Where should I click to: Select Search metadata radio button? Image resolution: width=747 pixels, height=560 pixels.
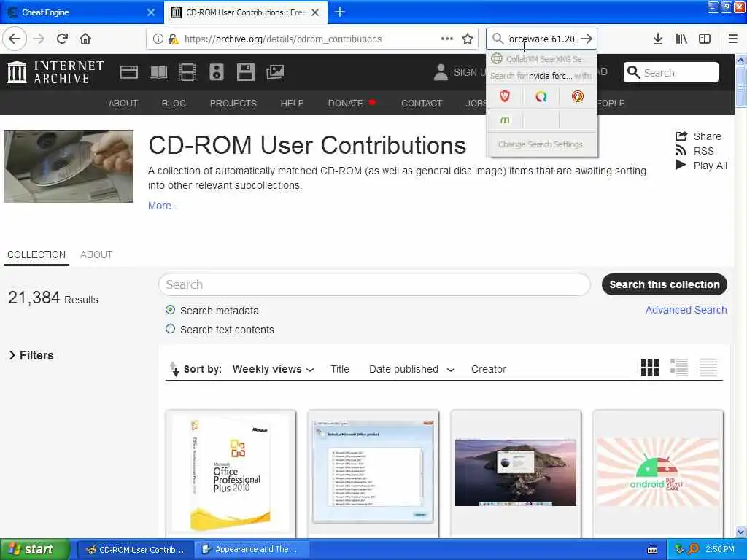(x=170, y=310)
